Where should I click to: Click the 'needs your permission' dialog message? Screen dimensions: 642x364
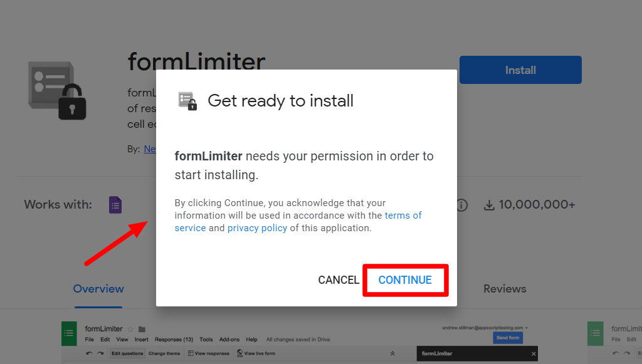click(304, 165)
